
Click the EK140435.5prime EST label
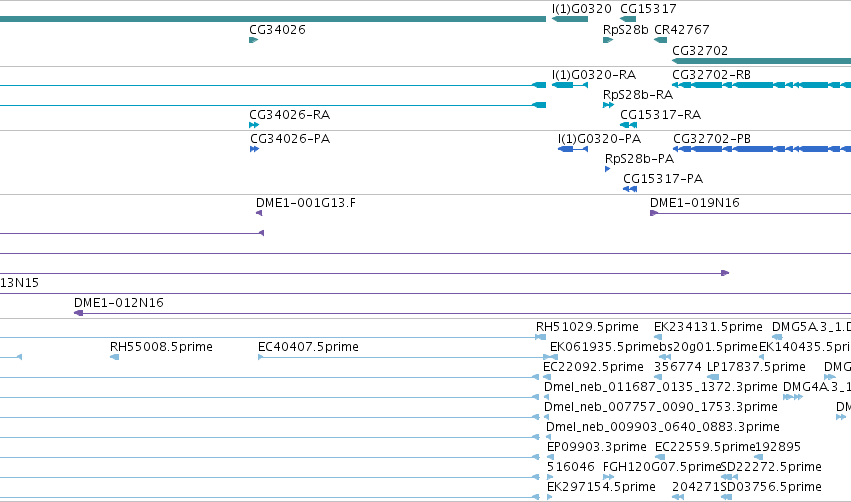click(805, 347)
